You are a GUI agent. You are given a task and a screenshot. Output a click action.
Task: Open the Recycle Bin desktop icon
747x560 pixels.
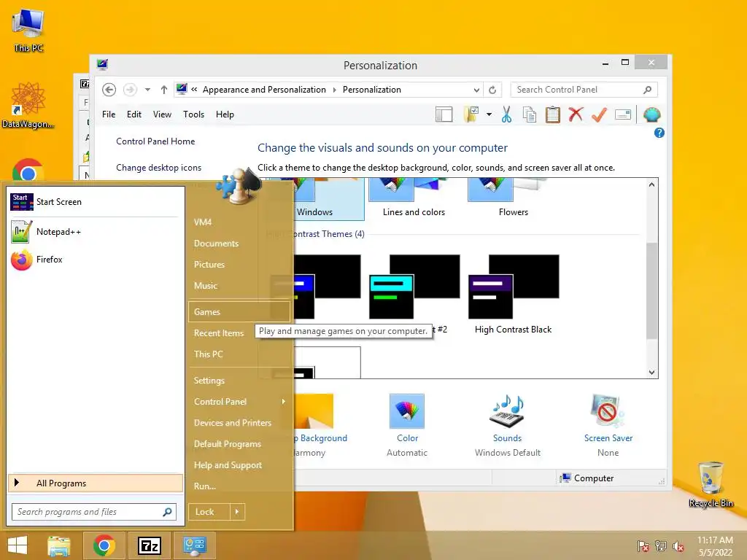pos(711,484)
